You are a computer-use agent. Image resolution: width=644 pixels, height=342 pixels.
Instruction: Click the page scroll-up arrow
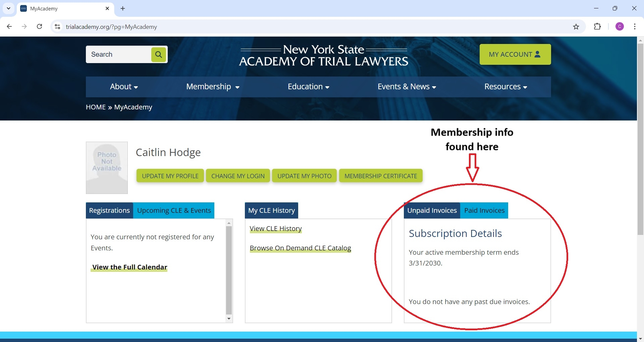pos(640,40)
